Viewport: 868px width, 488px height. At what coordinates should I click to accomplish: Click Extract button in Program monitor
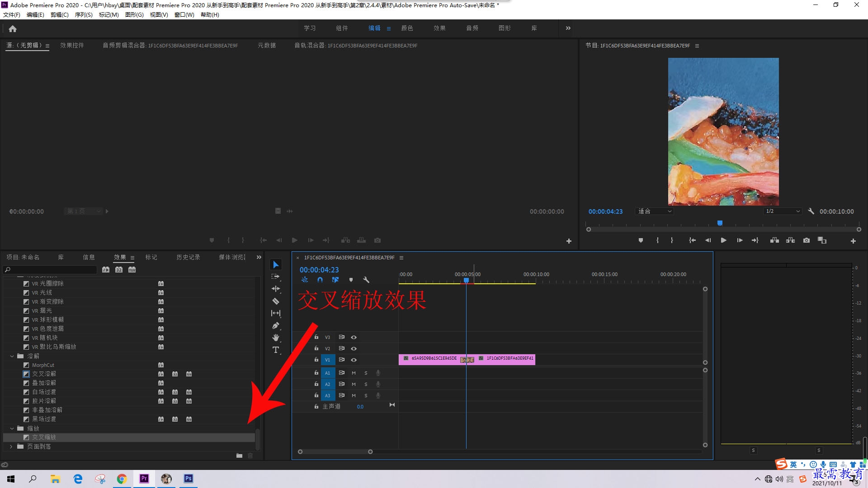[x=790, y=240]
